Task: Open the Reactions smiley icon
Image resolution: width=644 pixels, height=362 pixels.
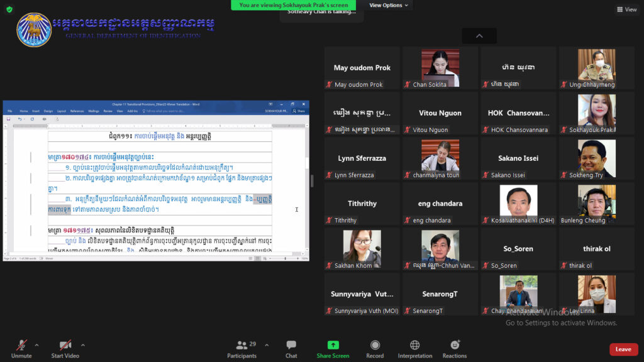Action: tap(455, 345)
